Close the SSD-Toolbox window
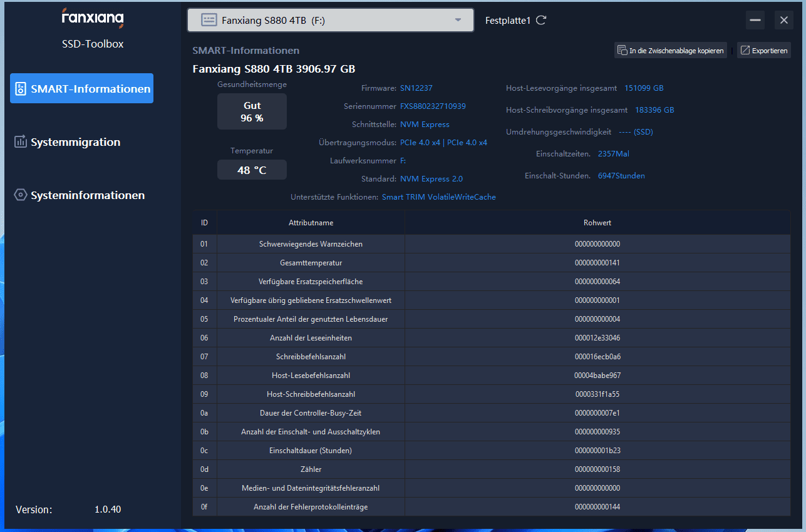The width and height of the screenshot is (806, 532). point(784,20)
